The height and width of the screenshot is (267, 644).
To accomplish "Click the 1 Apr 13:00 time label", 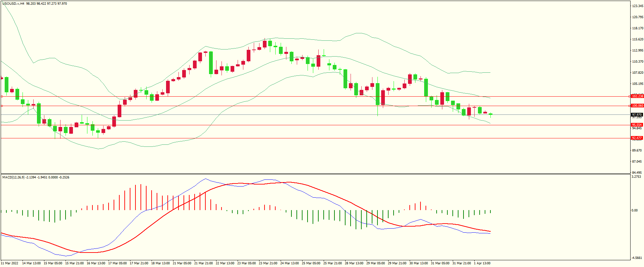I will [x=482, y=263].
